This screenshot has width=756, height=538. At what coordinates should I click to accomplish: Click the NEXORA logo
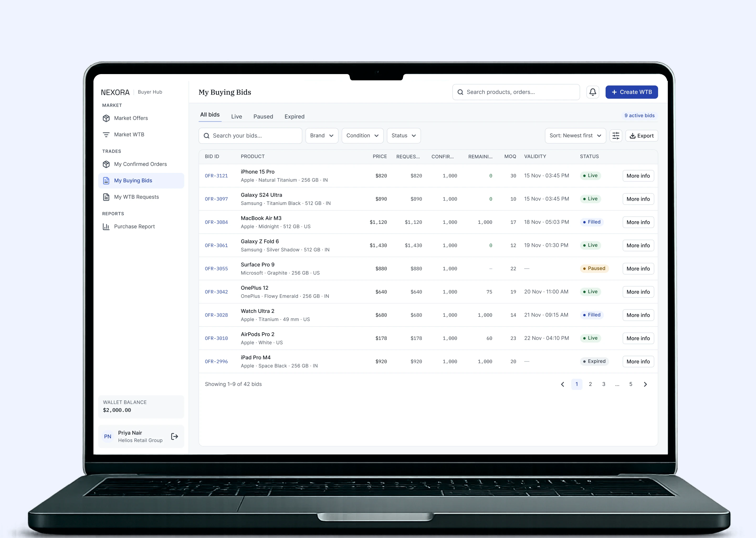(115, 92)
